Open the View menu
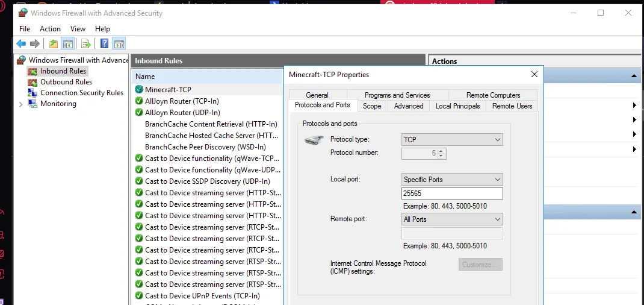The height and width of the screenshot is (305, 644). click(78, 29)
